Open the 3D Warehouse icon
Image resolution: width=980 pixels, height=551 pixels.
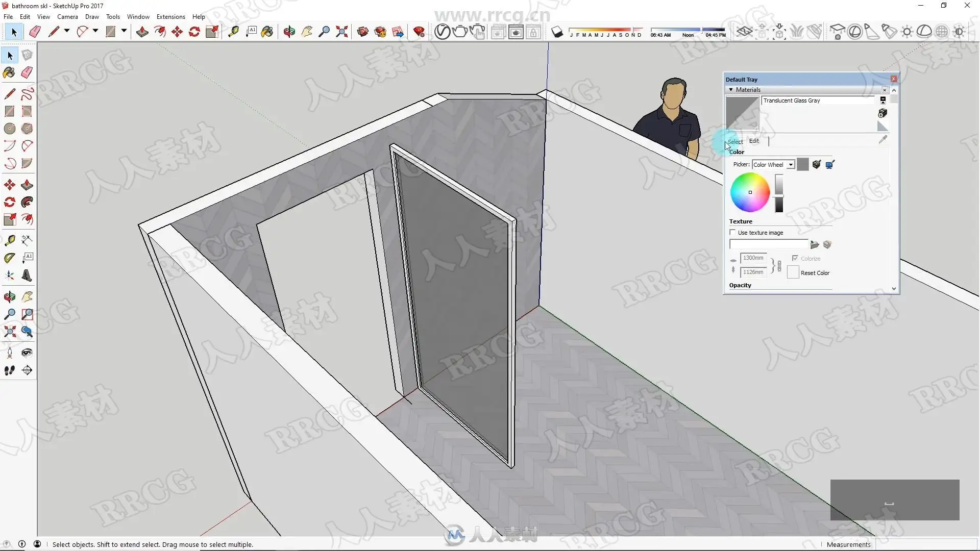point(363,32)
